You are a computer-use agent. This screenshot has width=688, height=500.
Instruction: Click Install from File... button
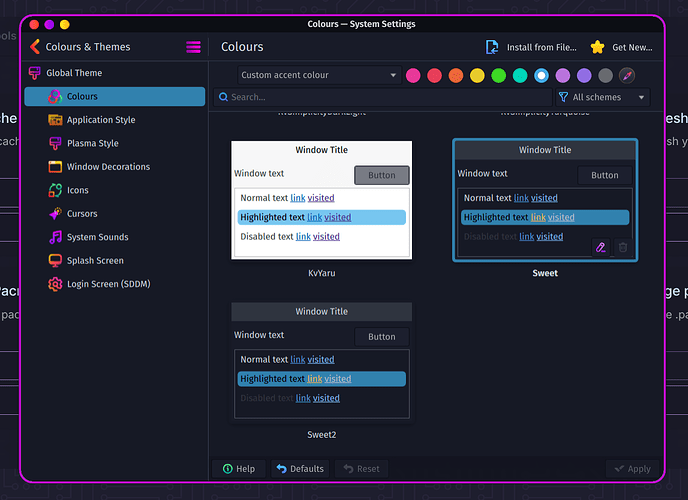pyautogui.click(x=530, y=47)
